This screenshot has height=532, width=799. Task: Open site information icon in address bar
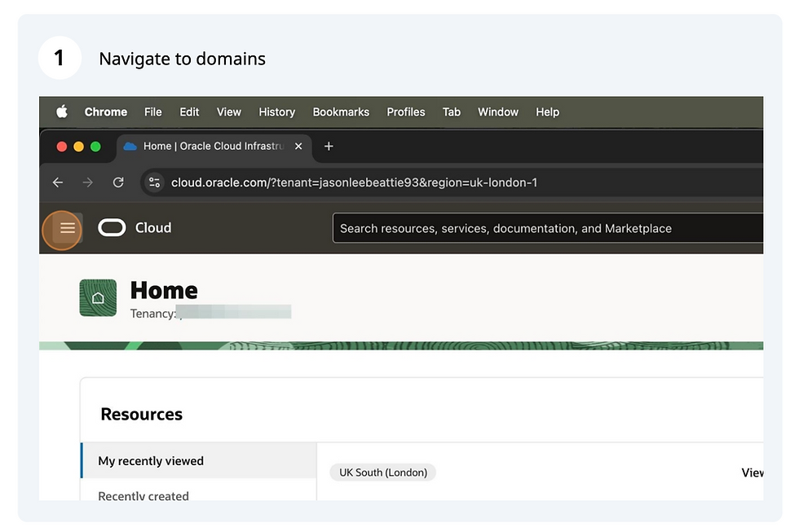pyautogui.click(x=154, y=182)
